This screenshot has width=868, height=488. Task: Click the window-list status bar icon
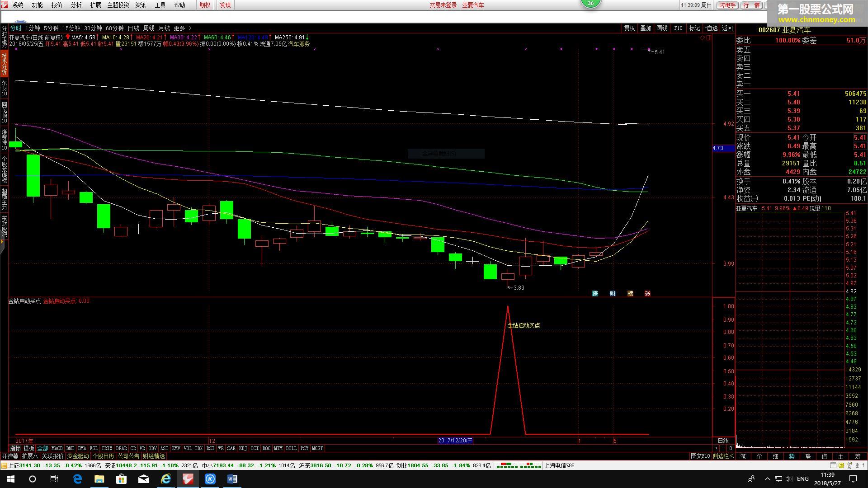[833, 465]
